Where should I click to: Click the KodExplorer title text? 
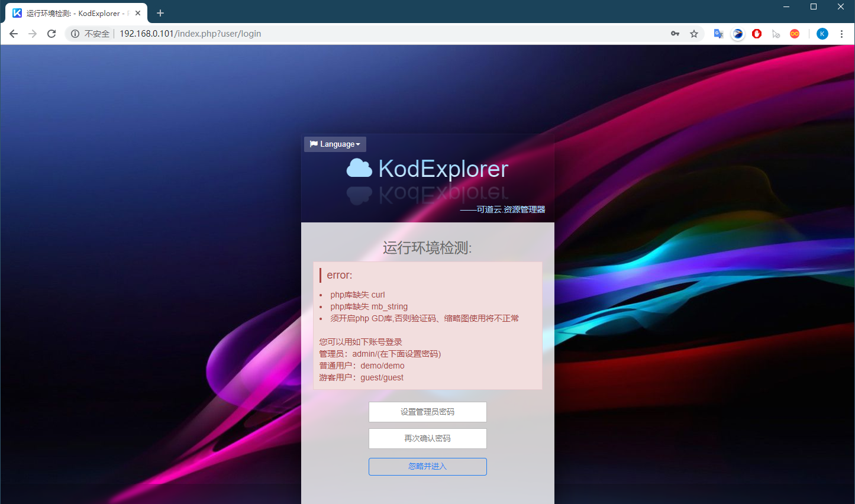coord(443,169)
